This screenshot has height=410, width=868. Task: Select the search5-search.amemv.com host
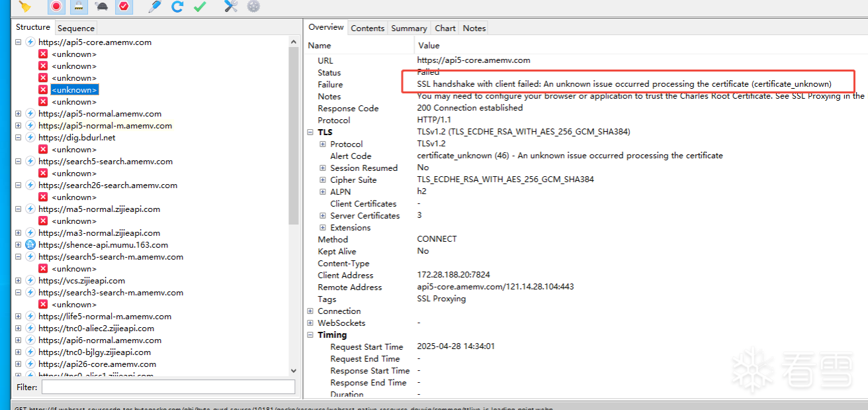tap(105, 161)
